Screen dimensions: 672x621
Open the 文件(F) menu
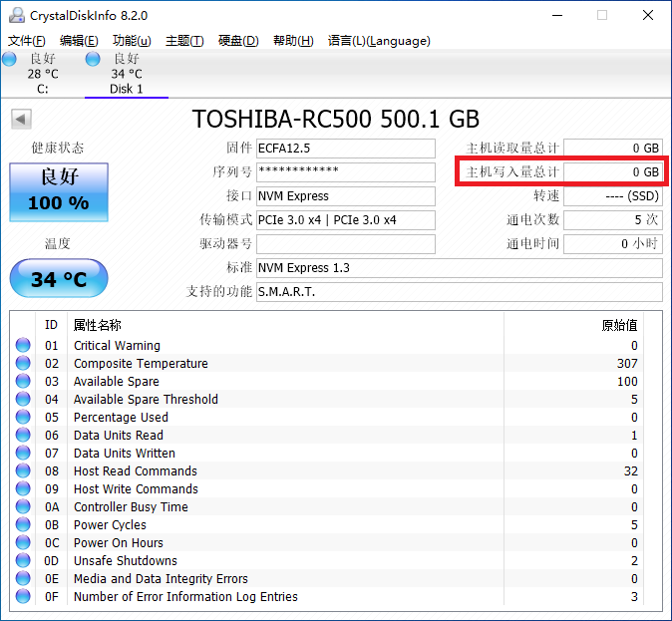(27, 41)
